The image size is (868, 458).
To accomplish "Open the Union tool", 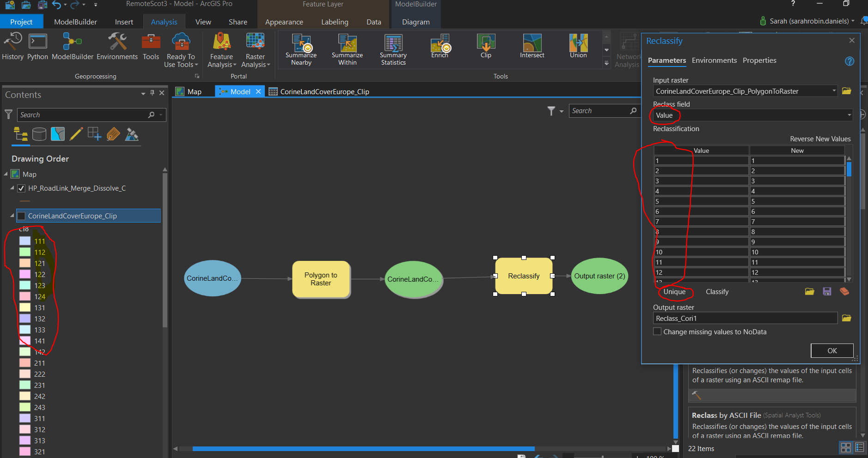I will point(578,46).
